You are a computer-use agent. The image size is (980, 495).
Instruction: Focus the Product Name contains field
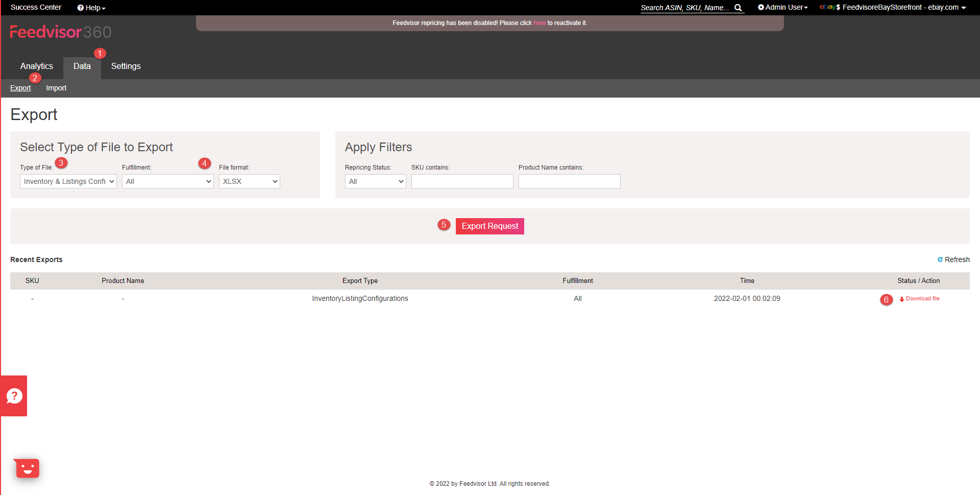pyautogui.click(x=570, y=181)
